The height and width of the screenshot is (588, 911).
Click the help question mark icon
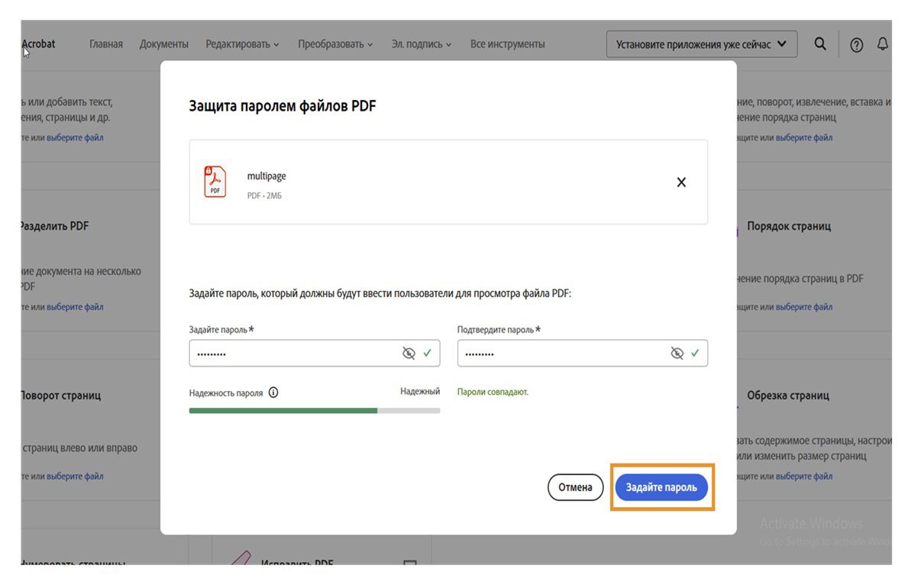click(854, 44)
